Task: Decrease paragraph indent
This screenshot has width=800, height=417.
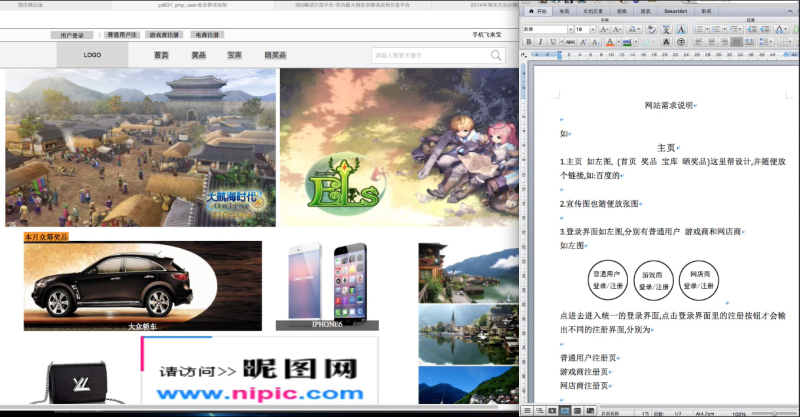Action: click(x=752, y=29)
